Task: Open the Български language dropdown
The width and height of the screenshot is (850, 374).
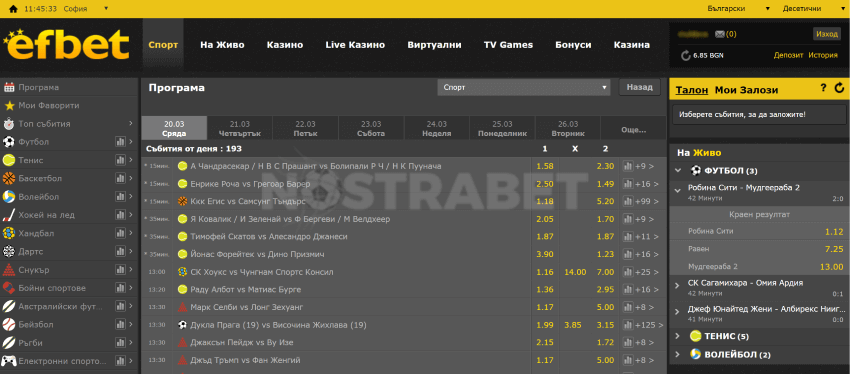Action: [739, 9]
